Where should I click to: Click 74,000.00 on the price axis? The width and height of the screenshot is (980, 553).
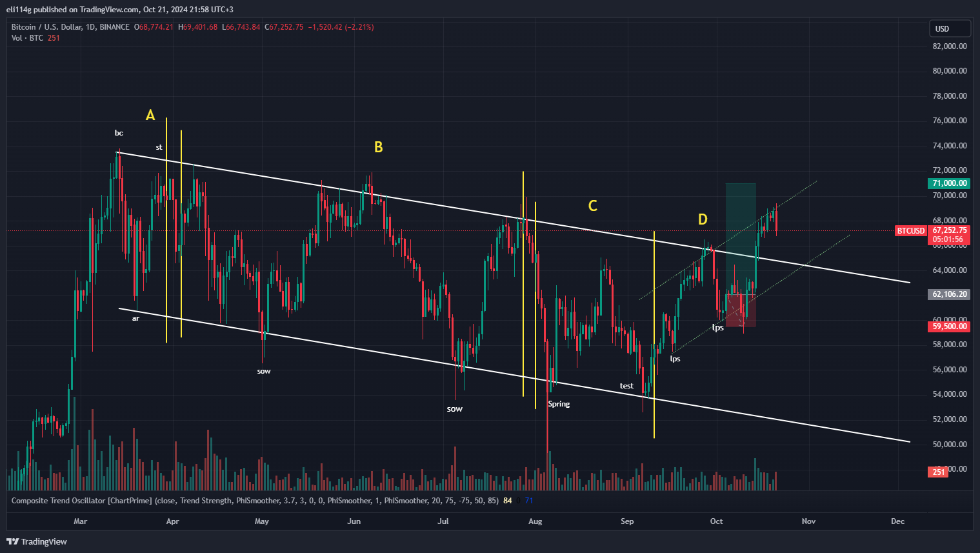pyautogui.click(x=950, y=146)
